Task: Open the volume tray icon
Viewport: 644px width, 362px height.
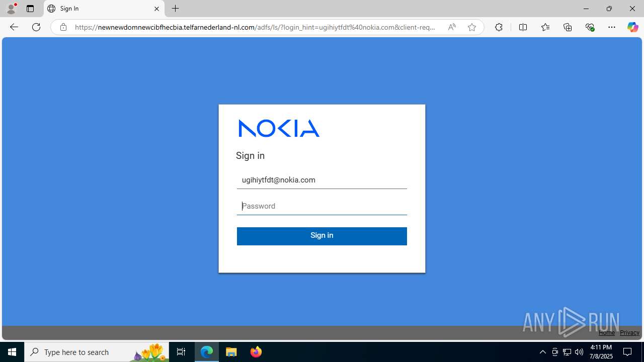Action: (579, 352)
